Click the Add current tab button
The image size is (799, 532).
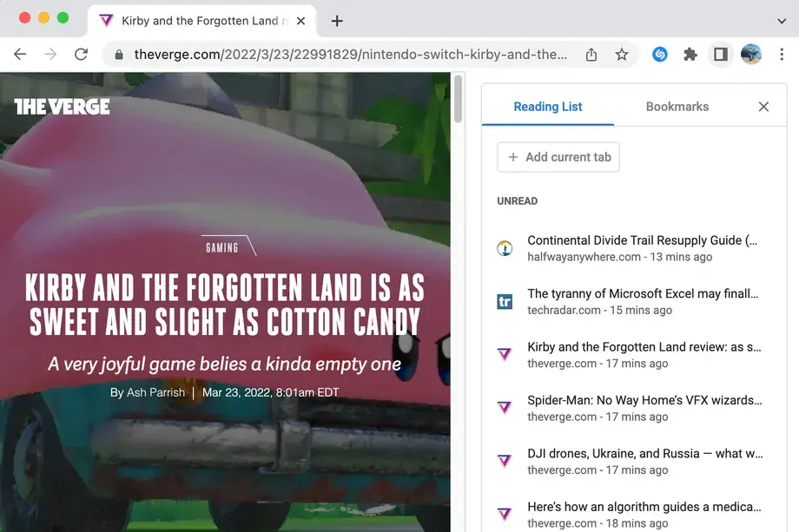click(558, 157)
